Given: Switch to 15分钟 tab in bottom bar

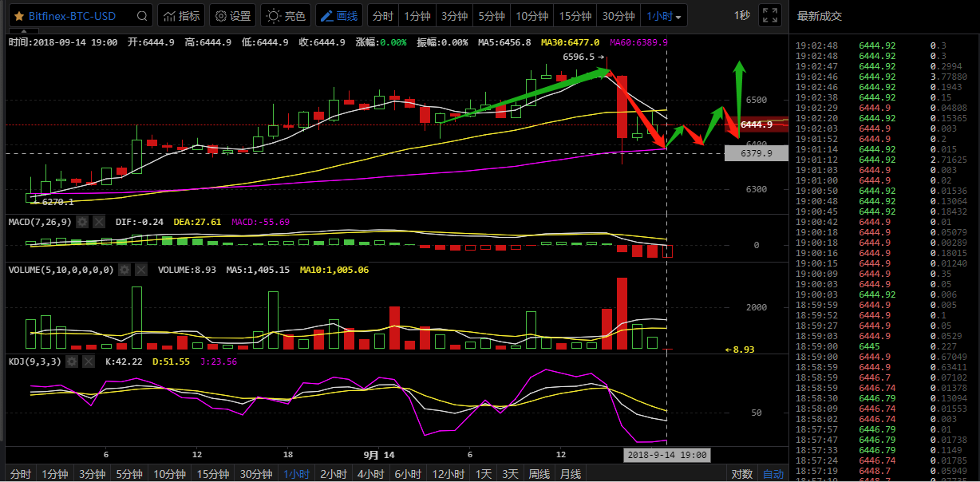Looking at the screenshot, I should click(x=213, y=474).
